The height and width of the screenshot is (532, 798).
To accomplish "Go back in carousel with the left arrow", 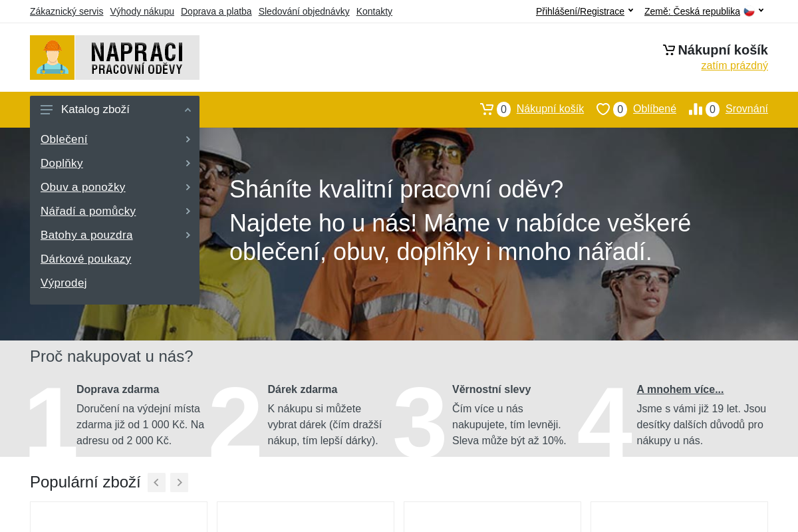I will click(156, 482).
